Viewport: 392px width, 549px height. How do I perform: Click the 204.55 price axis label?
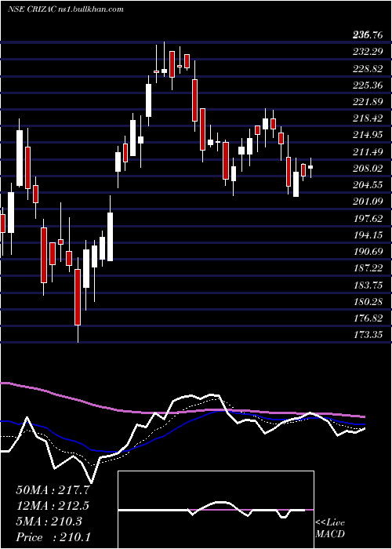coord(368,185)
